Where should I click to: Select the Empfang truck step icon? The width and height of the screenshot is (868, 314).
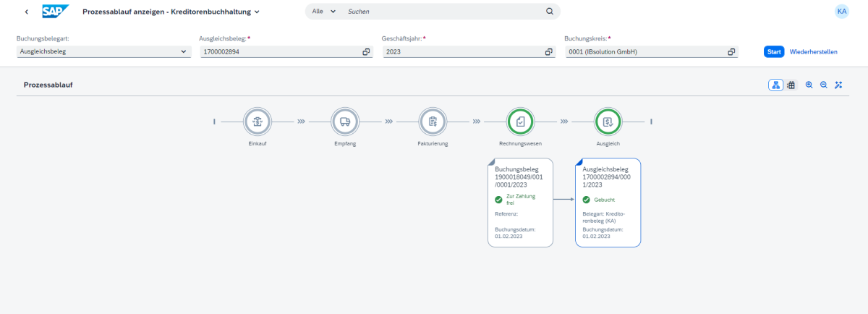(x=345, y=122)
